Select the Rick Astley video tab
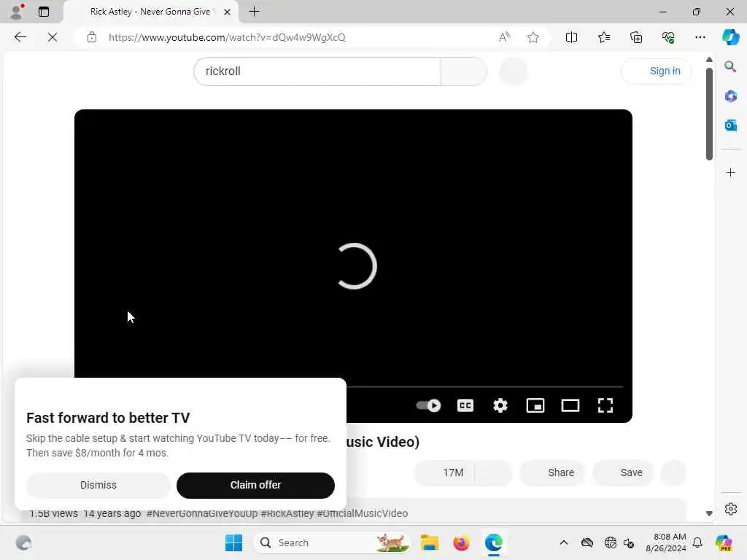 pyautogui.click(x=150, y=12)
